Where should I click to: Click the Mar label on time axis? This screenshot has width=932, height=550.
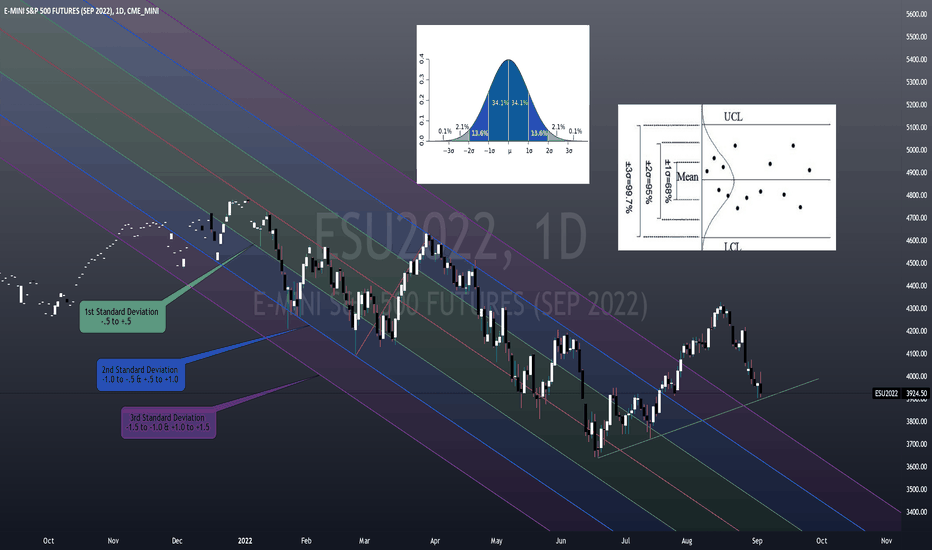coord(364,540)
